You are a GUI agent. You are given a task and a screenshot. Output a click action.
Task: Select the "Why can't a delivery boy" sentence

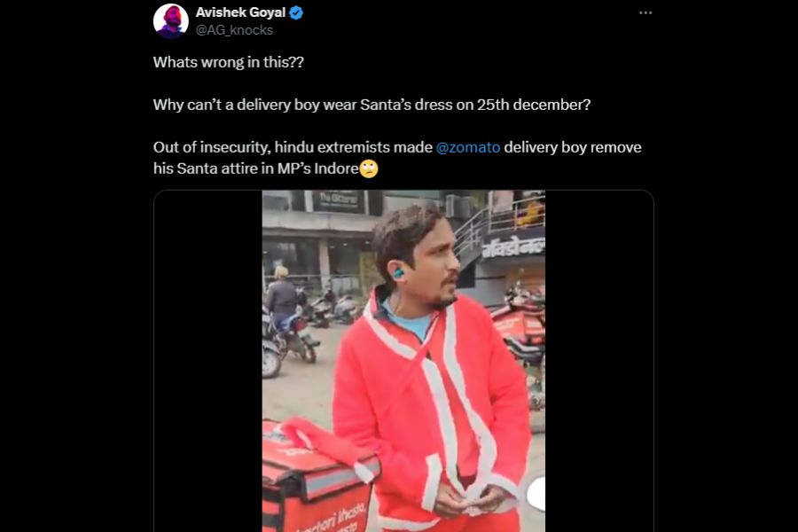[372, 105]
